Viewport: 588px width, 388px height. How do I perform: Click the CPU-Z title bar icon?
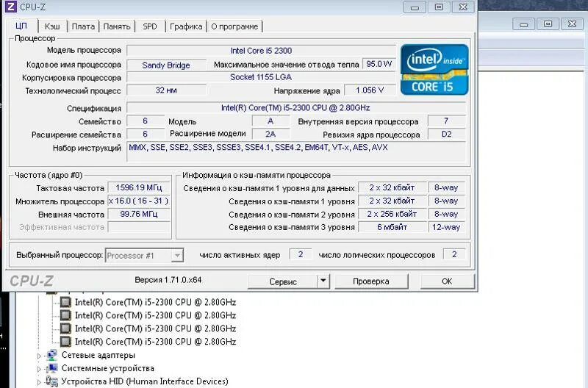(x=10, y=7)
